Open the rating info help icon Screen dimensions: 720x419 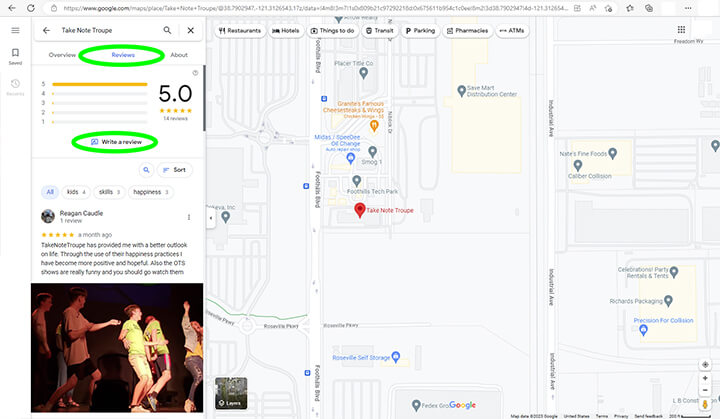195,73
